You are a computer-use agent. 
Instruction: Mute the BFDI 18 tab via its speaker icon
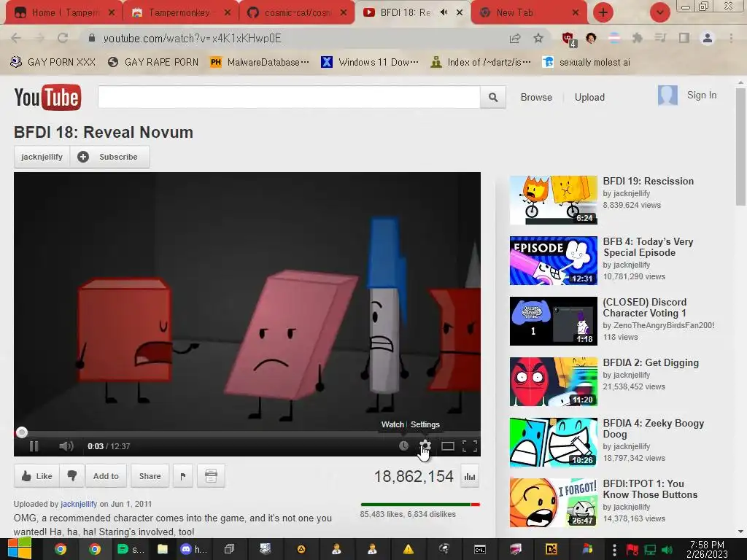444,12
